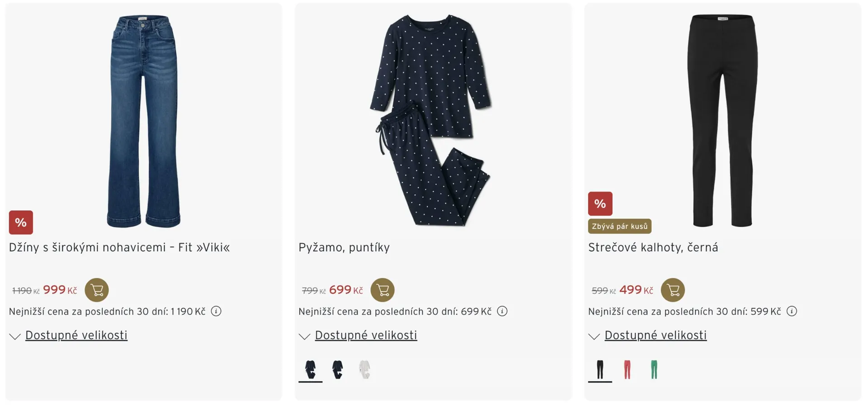Show Dostupné velikosti for Strečové kalhoty

pos(655,335)
